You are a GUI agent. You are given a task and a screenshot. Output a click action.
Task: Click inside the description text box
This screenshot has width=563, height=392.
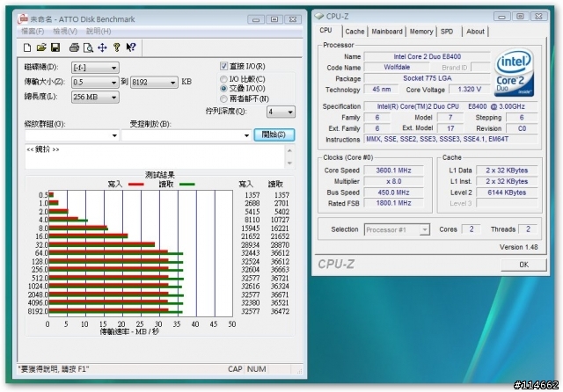[155, 156]
